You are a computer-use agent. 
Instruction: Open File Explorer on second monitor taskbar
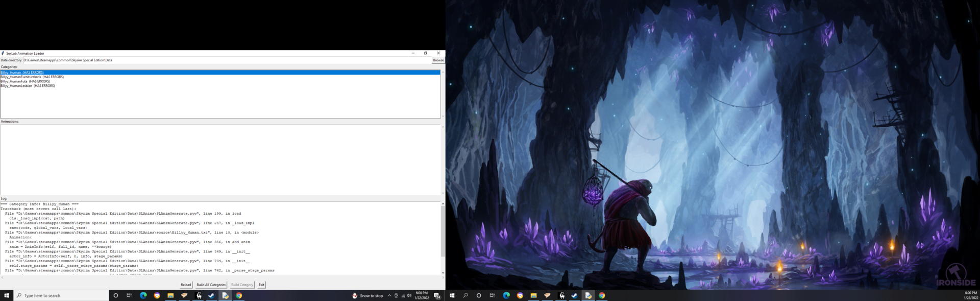(x=533, y=295)
